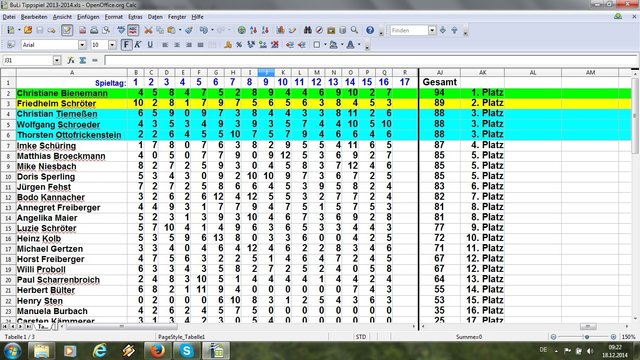This screenshot has width=640, height=360.
Task: Toggle Justified alignment
Action: 200,45
